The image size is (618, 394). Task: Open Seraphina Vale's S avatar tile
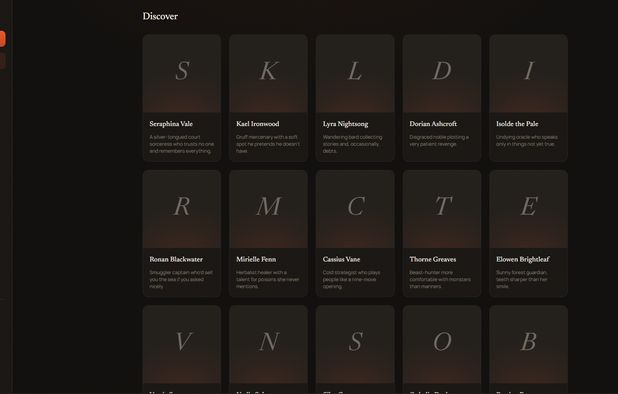[x=182, y=73]
